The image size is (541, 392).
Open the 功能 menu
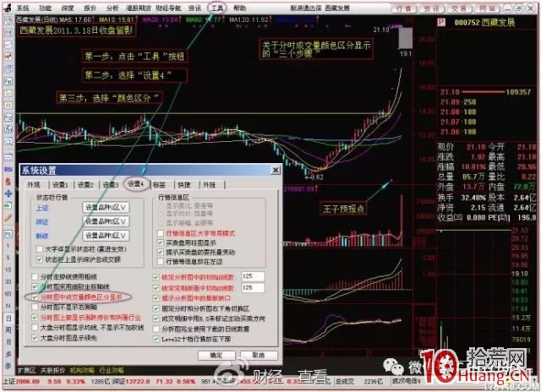(45, 8)
